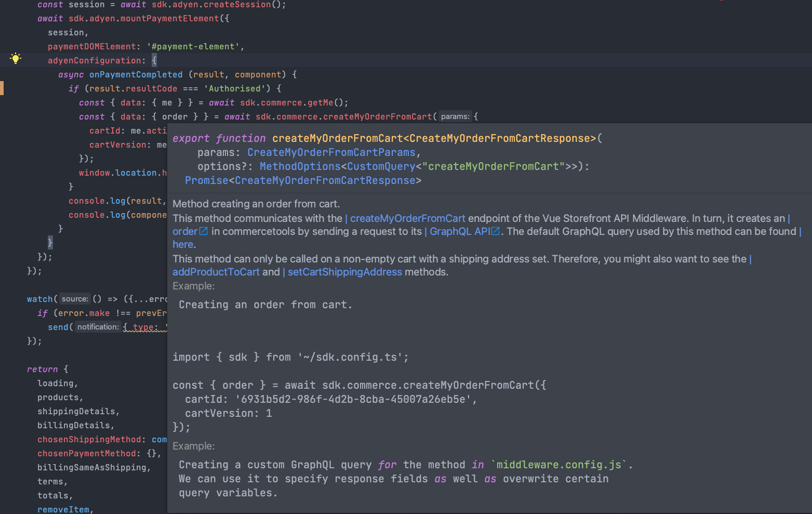Click the "params:" inlay hint
The width and height of the screenshot is (812, 514).
point(455,117)
